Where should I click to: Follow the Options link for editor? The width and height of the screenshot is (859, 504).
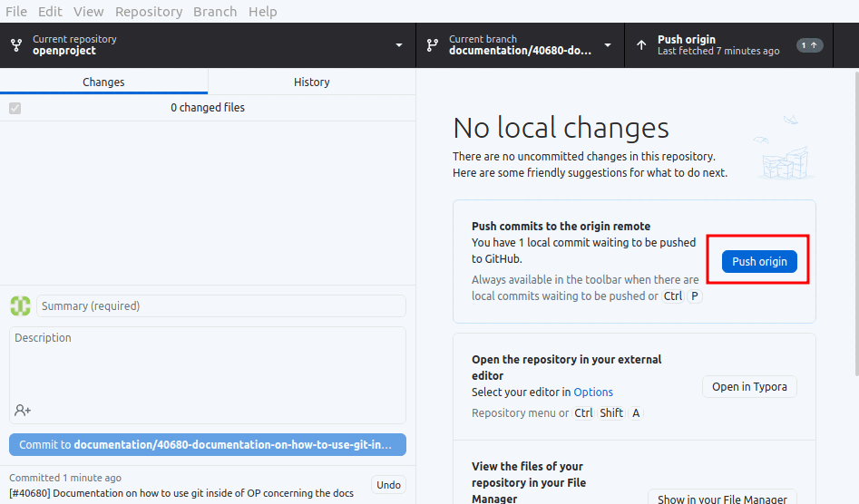(x=593, y=393)
